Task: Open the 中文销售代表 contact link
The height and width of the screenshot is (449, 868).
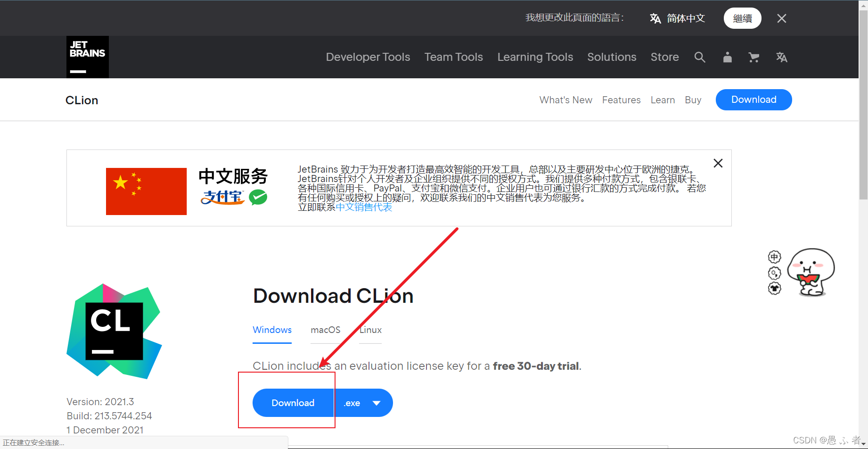Action: click(x=364, y=207)
